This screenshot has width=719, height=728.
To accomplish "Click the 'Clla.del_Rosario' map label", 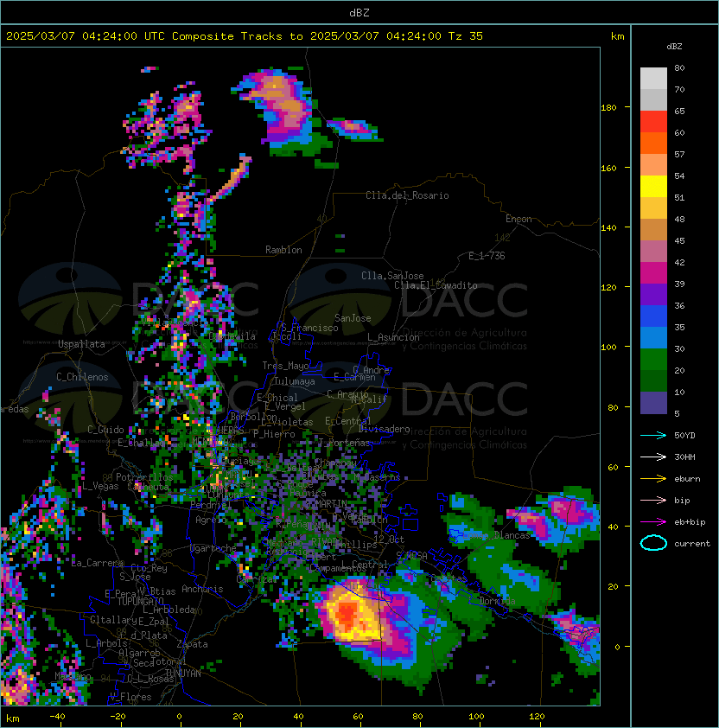I will click(x=407, y=195).
